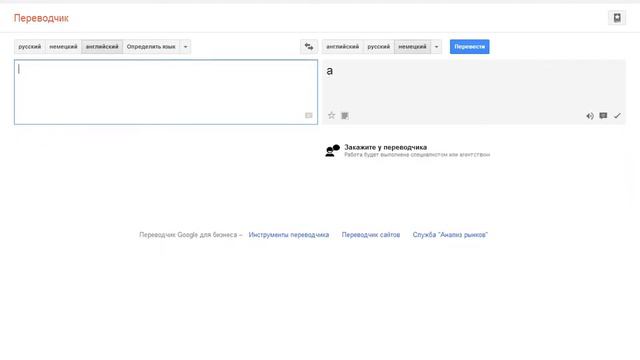
Task: Select Определить язык auto-detect option
Action: click(151, 47)
